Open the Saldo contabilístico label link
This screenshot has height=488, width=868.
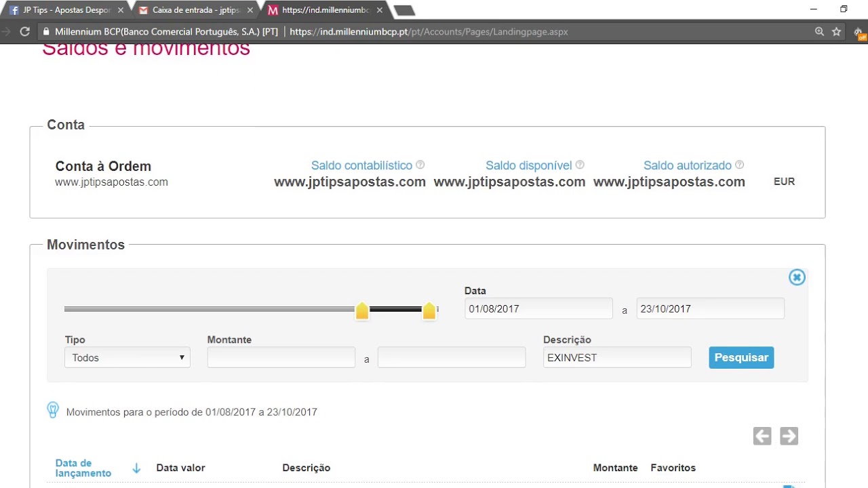click(361, 165)
